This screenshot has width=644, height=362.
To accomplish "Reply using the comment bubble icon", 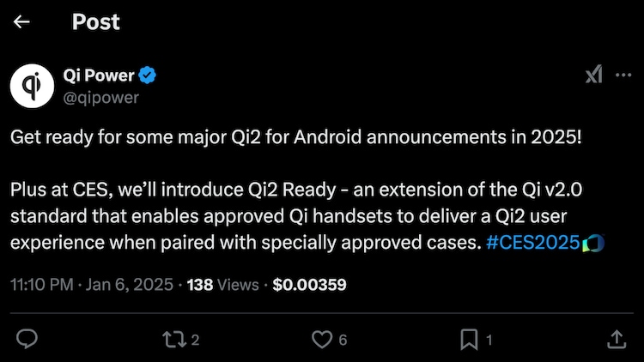I will pos(27,340).
